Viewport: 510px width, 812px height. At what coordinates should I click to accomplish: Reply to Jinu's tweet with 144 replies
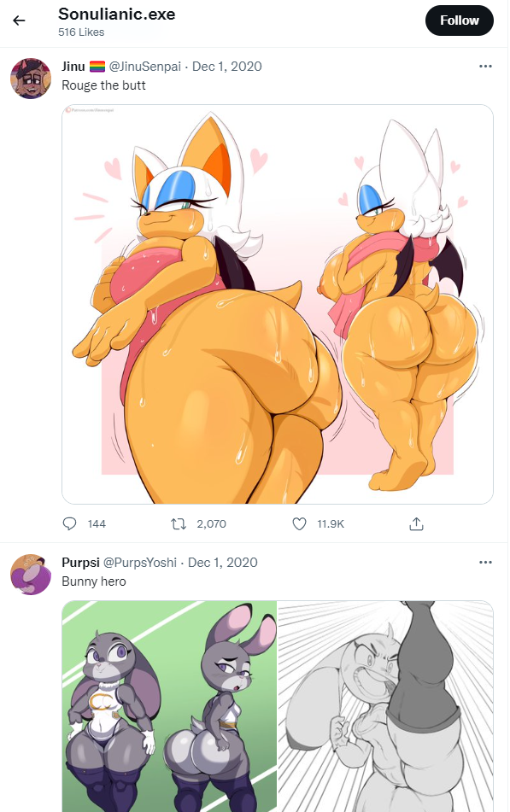coord(69,524)
